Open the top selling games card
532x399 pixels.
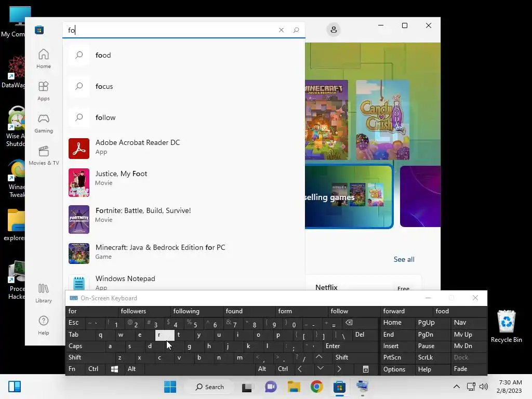(349, 197)
